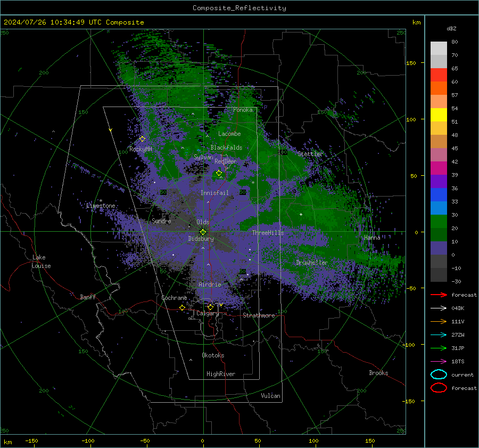Select the white 04DK arrow icon
Image resolution: width=479 pixels, height=448 pixels.
click(x=439, y=308)
